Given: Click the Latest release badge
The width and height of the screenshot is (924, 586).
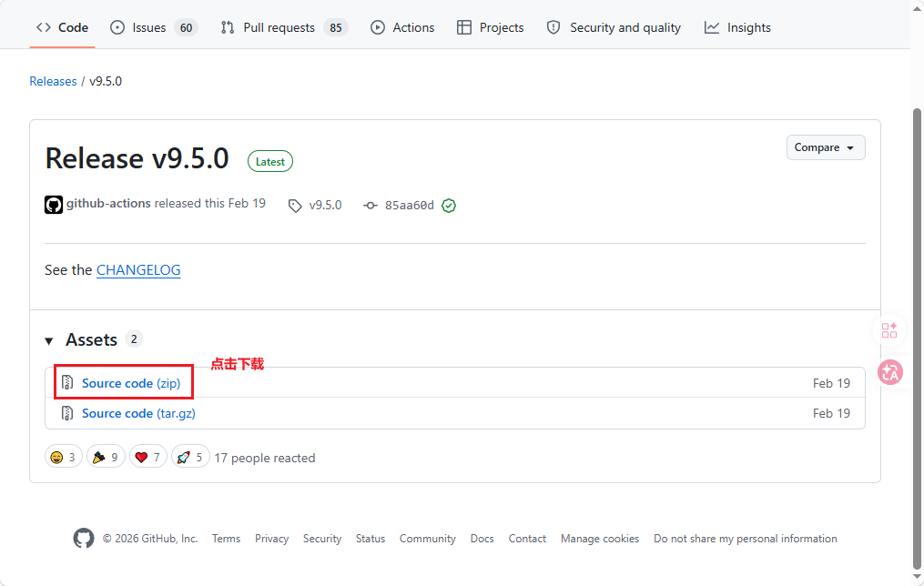Looking at the screenshot, I should pyautogui.click(x=269, y=161).
